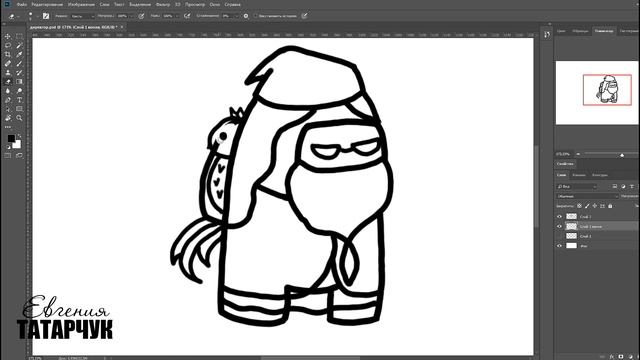Viewport: 640px width, 360px height.
Task: Open the eraser tool preset picker
Action: [x=13, y=16]
